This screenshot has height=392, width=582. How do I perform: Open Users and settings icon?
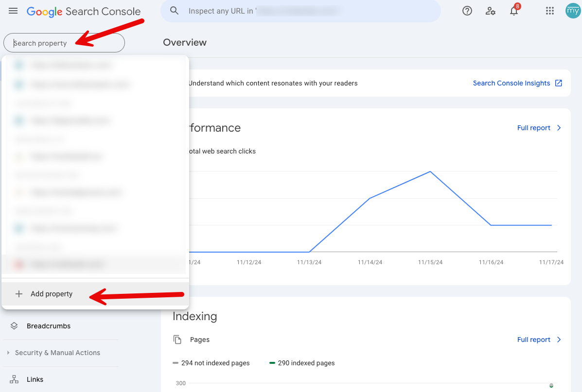[490, 11]
